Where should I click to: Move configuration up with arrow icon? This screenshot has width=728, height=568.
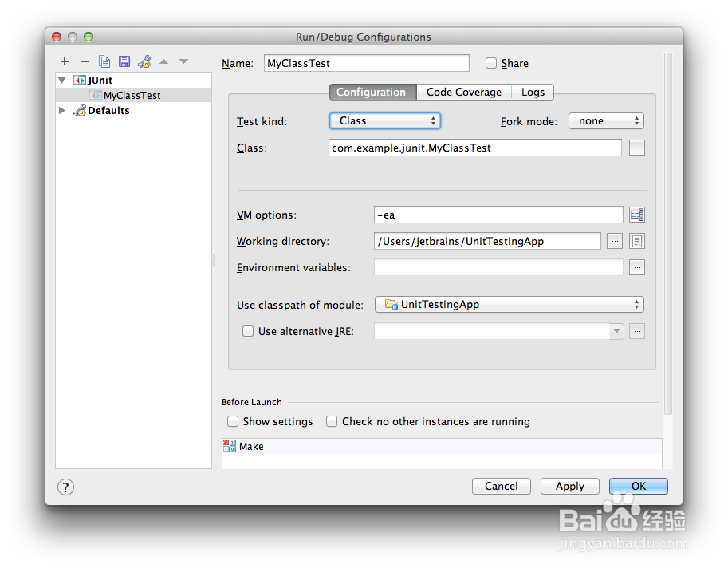tap(165, 61)
